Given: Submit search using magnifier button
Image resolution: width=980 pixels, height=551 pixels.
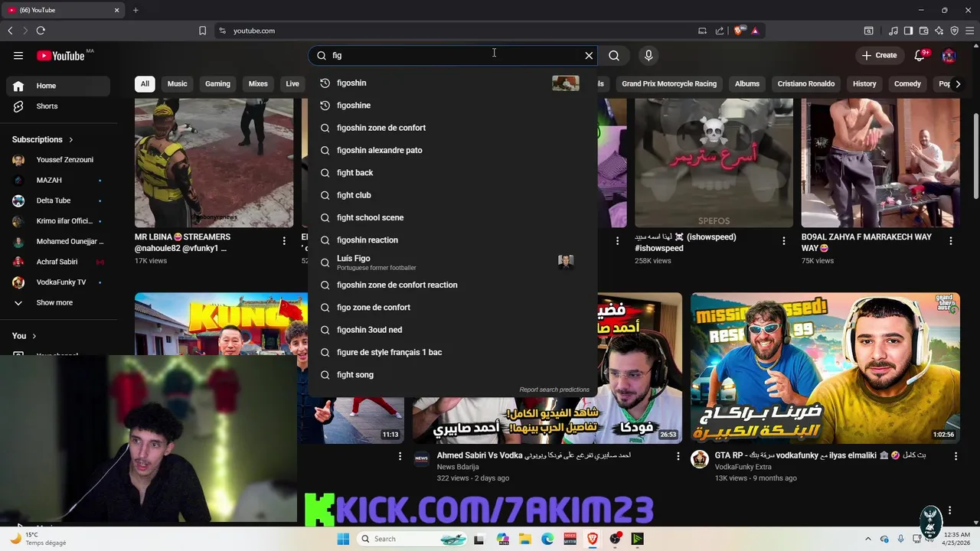Looking at the screenshot, I should (x=614, y=55).
